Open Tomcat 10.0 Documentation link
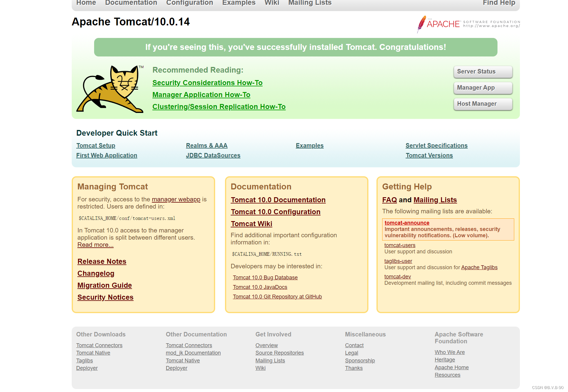Screen dimensions: 568x392 point(278,200)
